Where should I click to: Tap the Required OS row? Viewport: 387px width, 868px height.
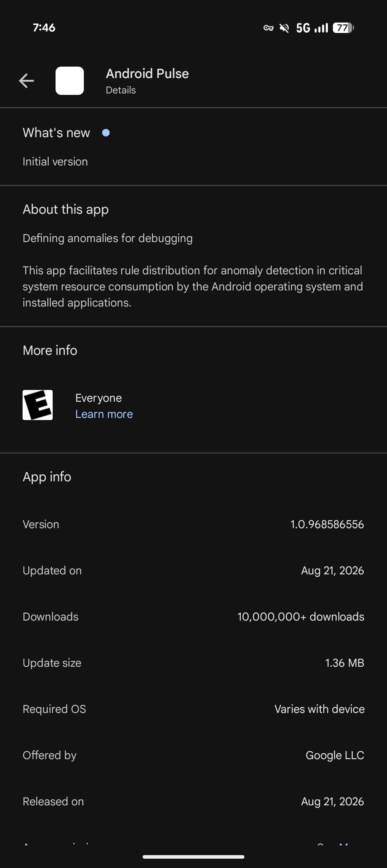click(x=193, y=709)
